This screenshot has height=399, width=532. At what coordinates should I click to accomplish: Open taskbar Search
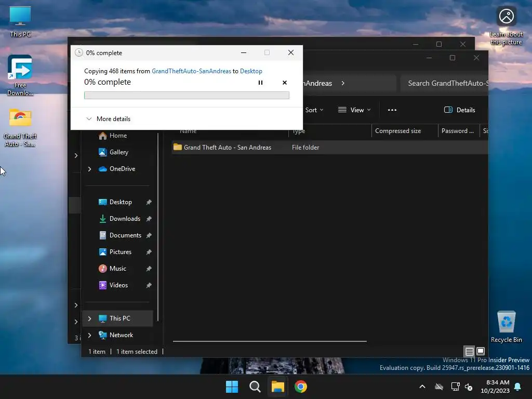click(x=255, y=387)
